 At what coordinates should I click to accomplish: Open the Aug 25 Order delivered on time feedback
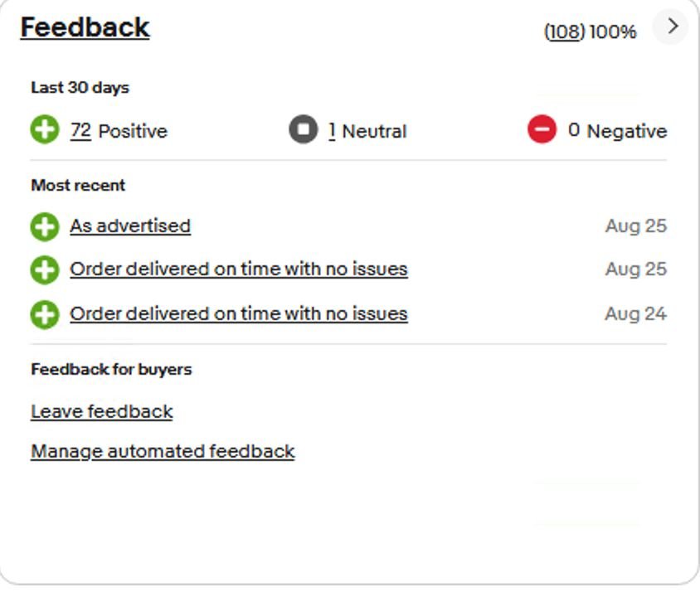(x=239, y=269)
